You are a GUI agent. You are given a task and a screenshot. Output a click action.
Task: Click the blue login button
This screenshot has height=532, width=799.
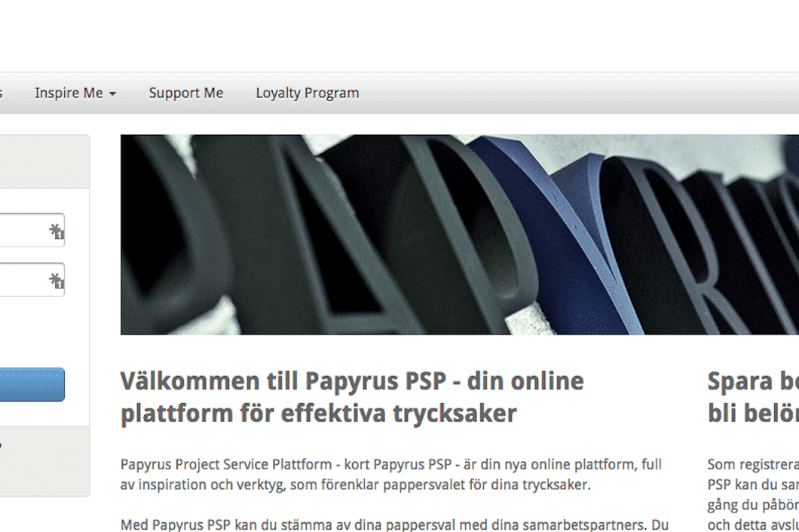[32, 384]
